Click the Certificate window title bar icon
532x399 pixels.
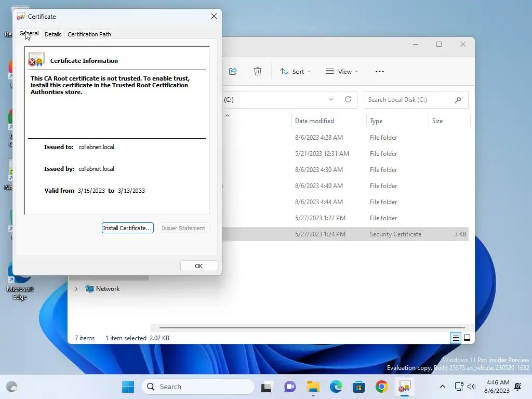[21, 16]
